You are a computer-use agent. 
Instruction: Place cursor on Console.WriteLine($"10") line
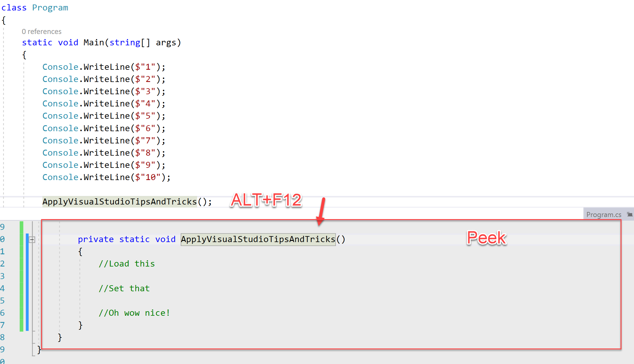pos(106,177)
